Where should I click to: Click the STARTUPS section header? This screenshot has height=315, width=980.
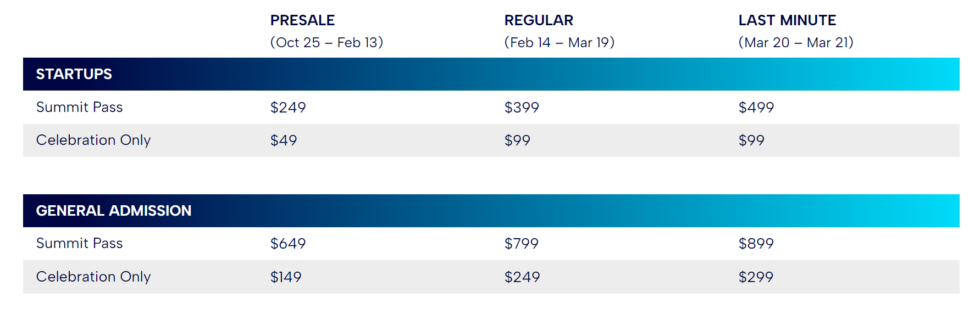coord(74,74)
